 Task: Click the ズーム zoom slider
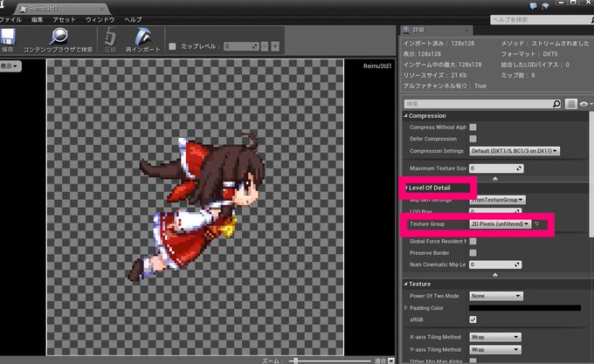pos(329,361)
